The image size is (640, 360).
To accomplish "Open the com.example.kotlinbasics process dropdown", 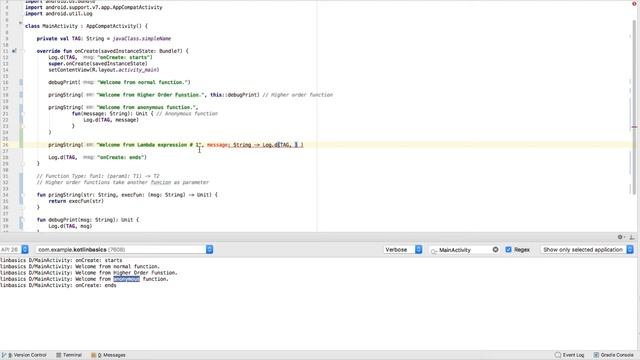I will pyautogui.click(x=124, y=249).
